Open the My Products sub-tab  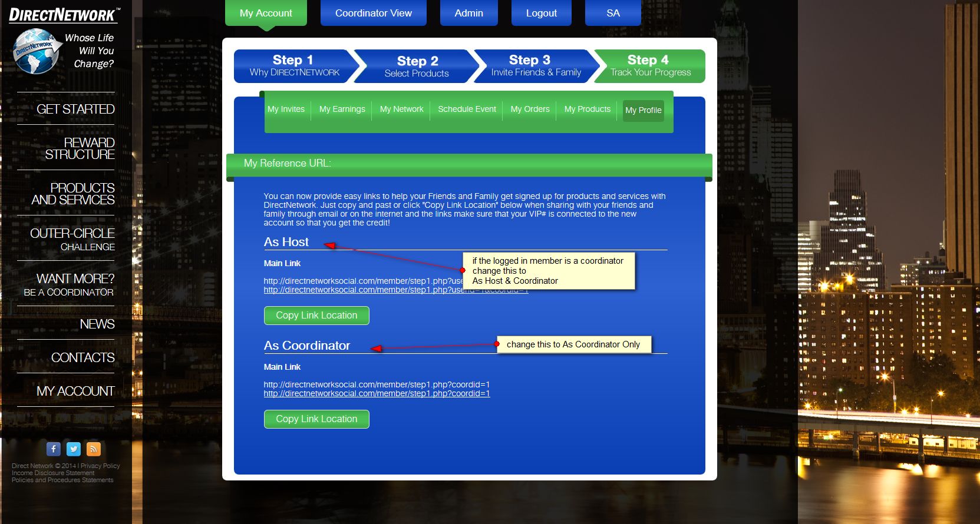pyautogui.click(x=588, y=109)
